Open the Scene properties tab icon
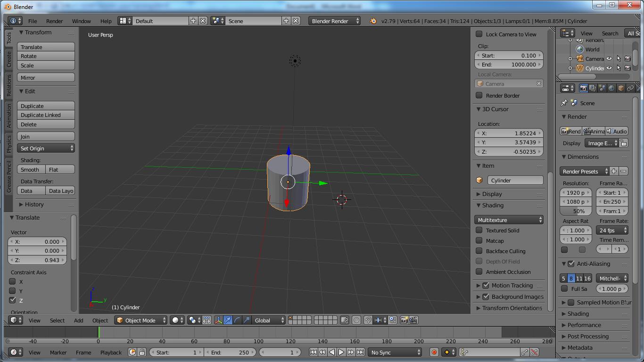This screenshot has width=644, height=362. click(x=602, y=88)
